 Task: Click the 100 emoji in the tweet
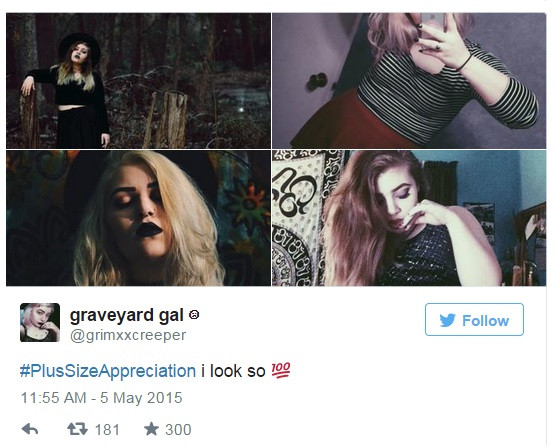tap(281, 370)
